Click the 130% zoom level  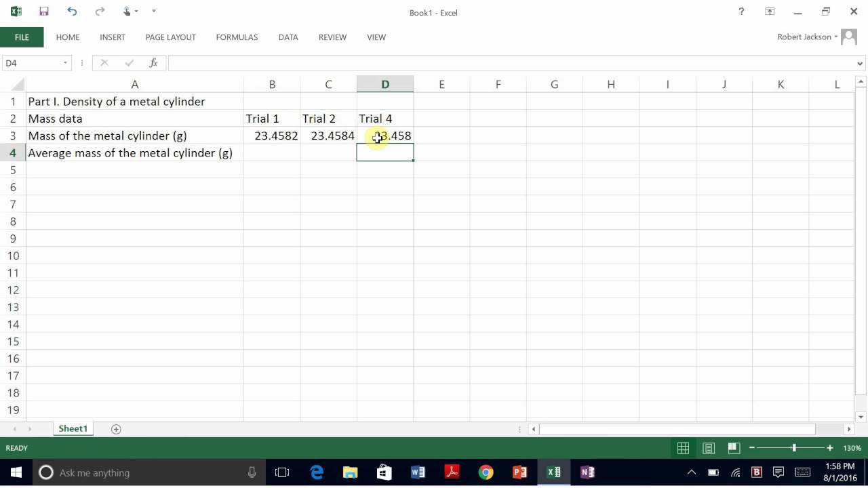coord(852,448)
